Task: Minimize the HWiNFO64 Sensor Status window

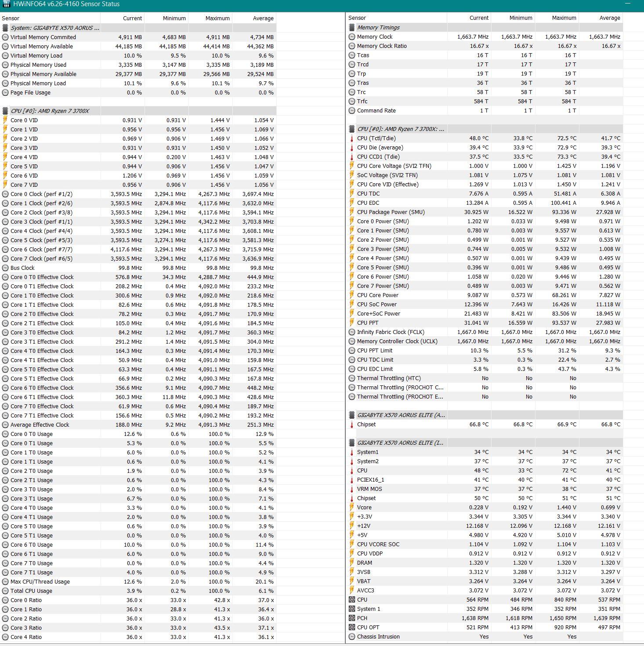Action: [x=628, y=4]
